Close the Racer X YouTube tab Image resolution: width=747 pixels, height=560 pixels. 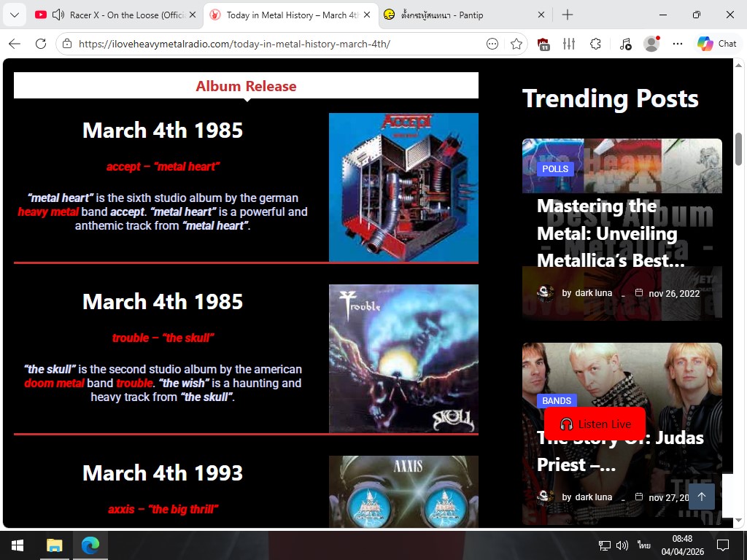pos(193,15)
